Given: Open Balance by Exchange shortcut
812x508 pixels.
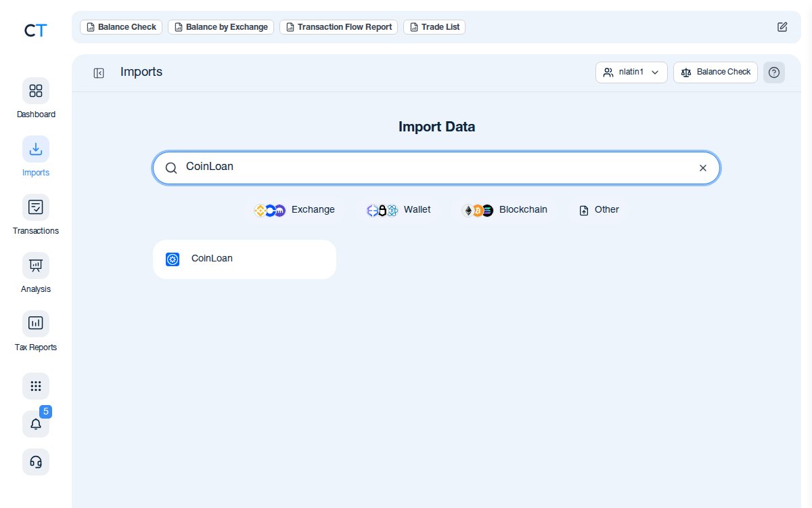Looking at the screenshot, I should pyautogui.click(x=221, y=27).
